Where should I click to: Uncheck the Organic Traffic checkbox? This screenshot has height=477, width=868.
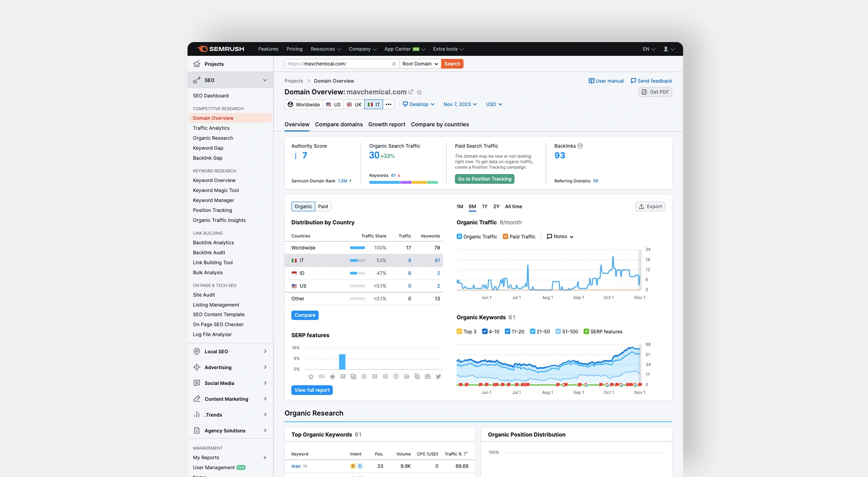[459, 237]
